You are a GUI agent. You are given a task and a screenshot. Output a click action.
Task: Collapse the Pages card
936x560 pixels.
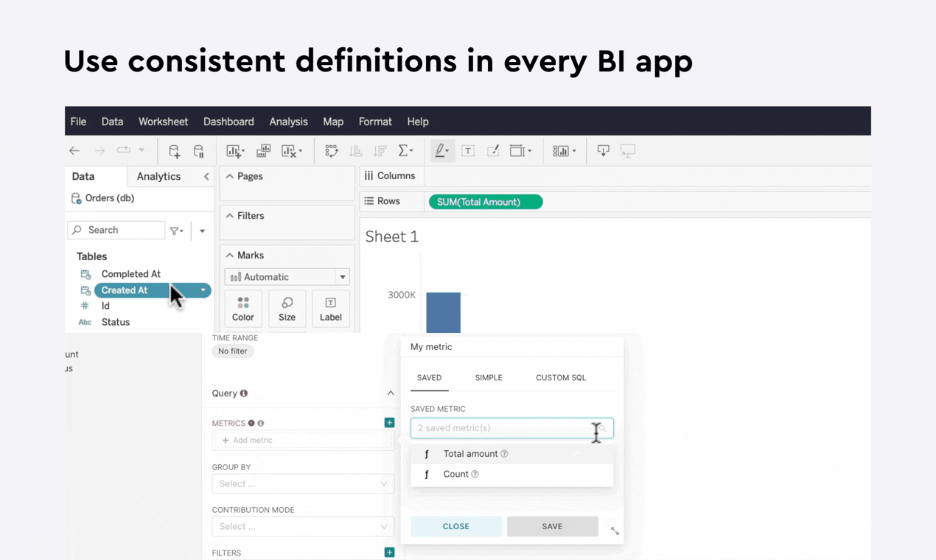pos(230,177)
